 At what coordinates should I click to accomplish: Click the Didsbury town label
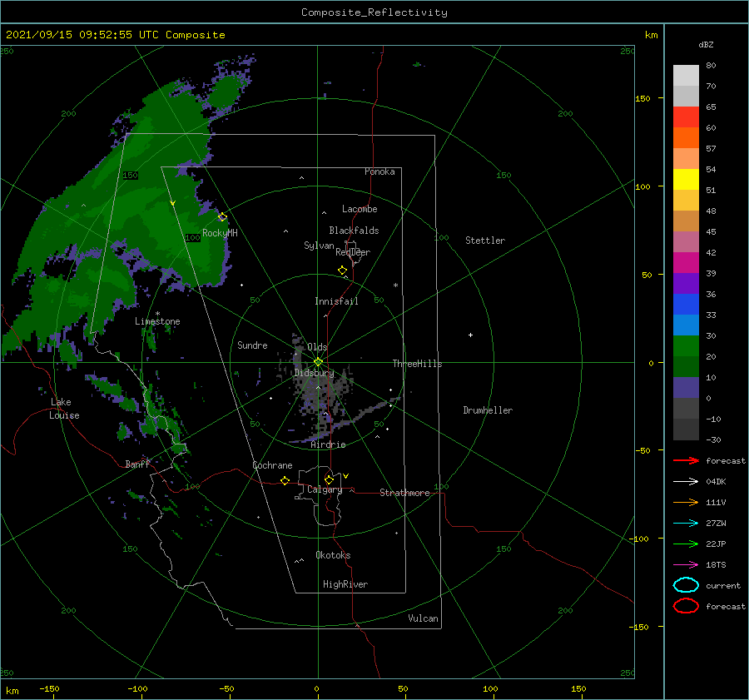[x=314, y=373]
